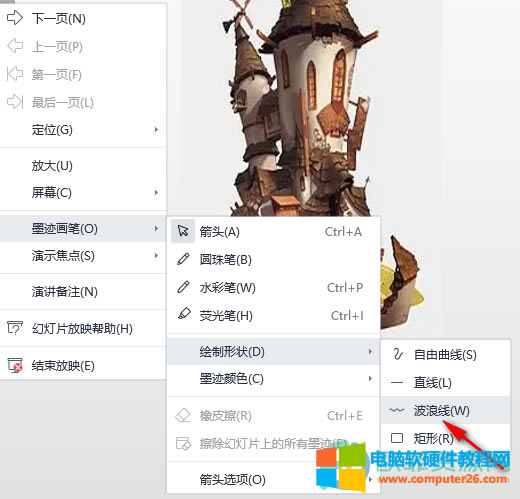Pick the watercolor pen icon
Viewport: 520px width, 499px height.
(x=183, y=287)
